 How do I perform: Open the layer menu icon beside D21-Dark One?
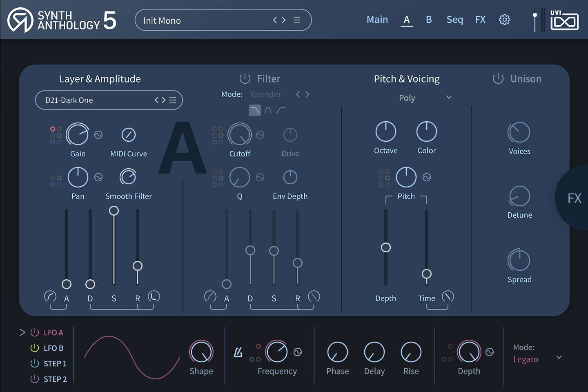[x=173, y=100]
